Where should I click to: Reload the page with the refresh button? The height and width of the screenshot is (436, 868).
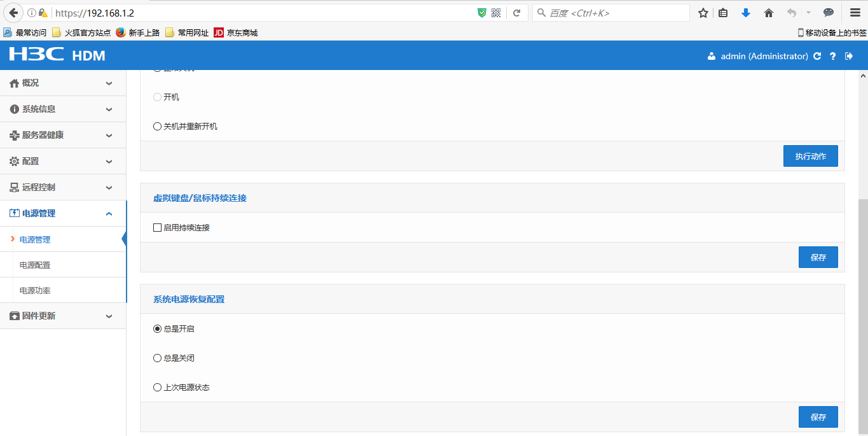tap(517, 13)
